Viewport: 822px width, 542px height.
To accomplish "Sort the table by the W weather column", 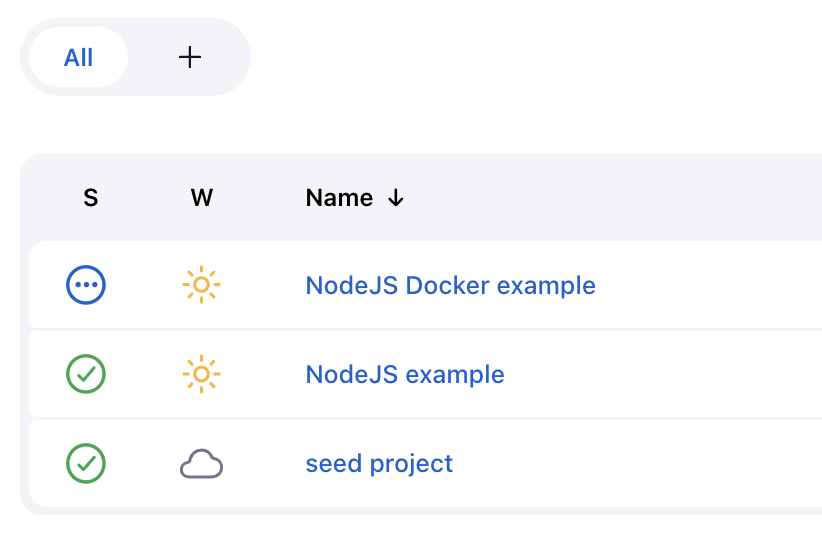I will coord(202,198).
